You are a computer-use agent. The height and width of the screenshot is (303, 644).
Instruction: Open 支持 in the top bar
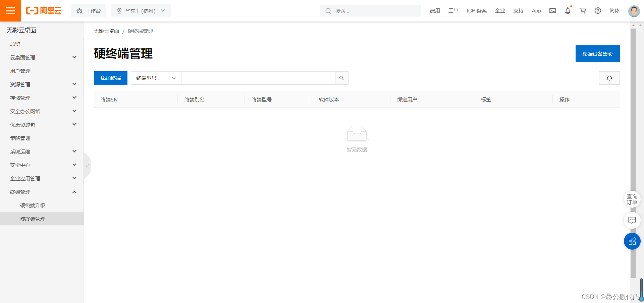pyautogui.click(x=518, y=11)
